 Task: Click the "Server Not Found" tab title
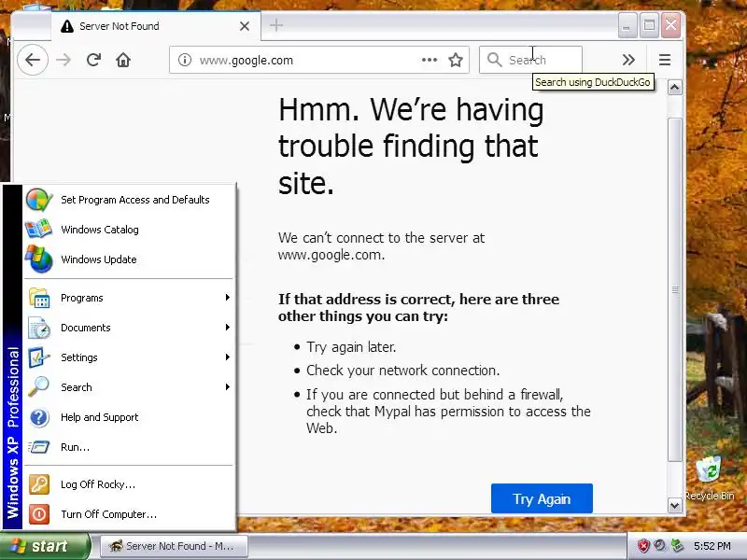click(120, 26)
